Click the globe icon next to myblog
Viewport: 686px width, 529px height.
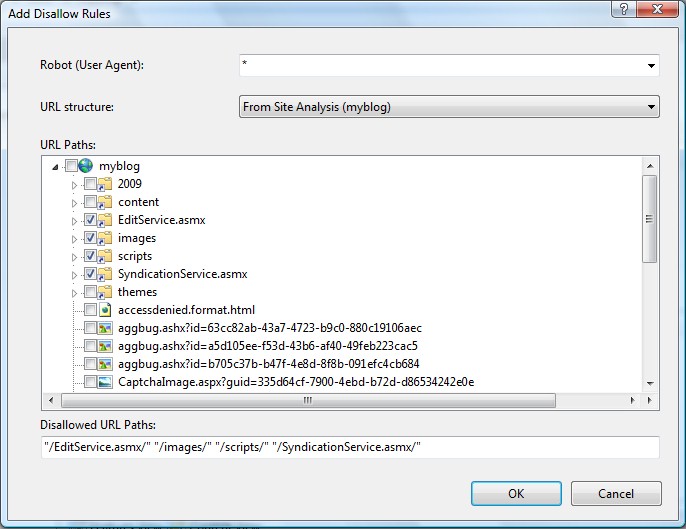coord(85,166)
